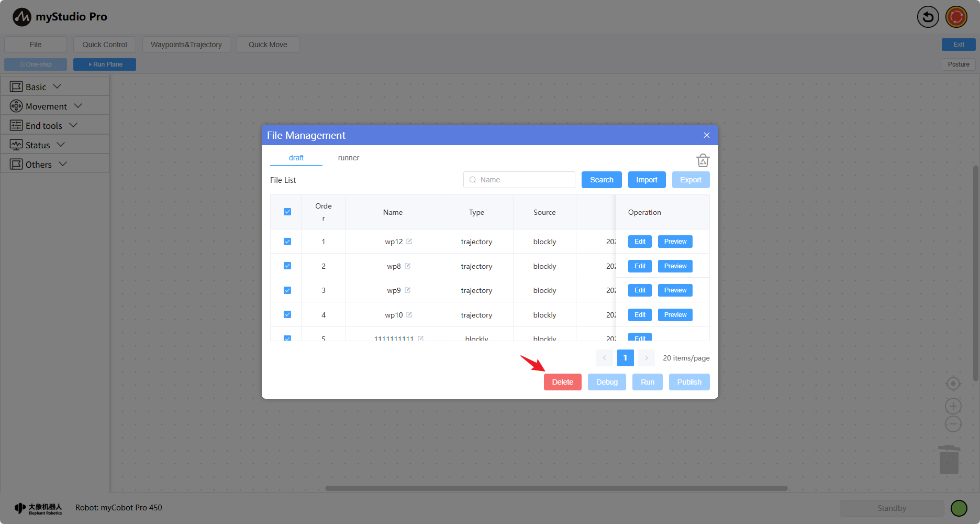
Task: Click the red Delete button
Action: pos(562,382)
